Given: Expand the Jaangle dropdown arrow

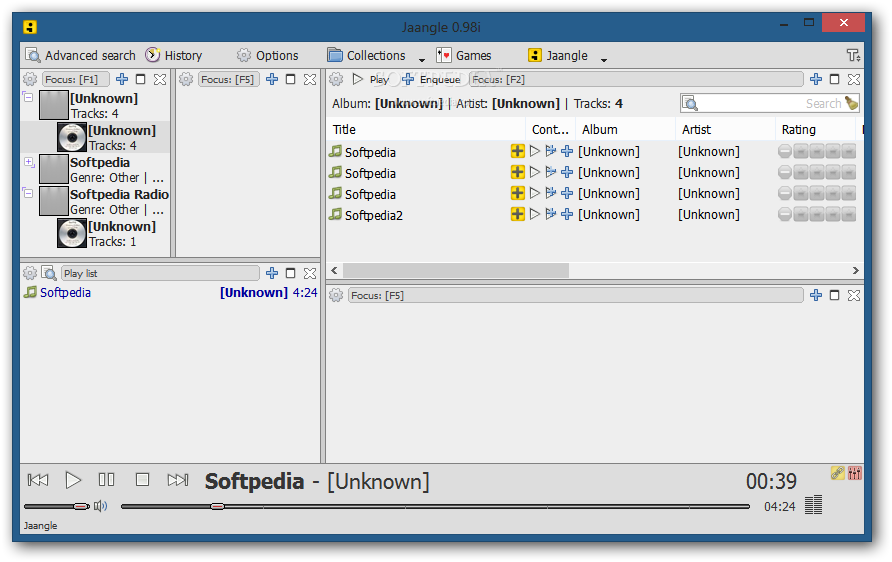Looking at the screenshot, I should click(x=604, y=59).
